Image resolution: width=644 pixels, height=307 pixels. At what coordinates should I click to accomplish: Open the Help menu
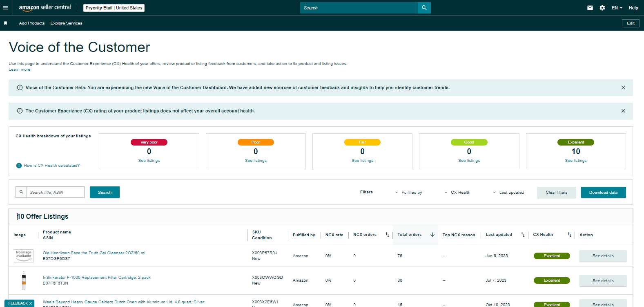click(x=633, y=8)
